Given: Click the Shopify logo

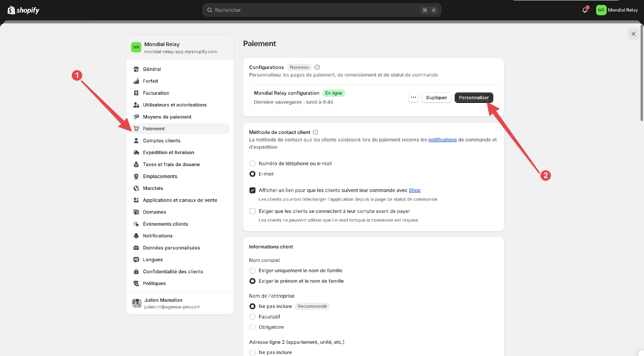Looking at the screenshot, I should [23, 10].
